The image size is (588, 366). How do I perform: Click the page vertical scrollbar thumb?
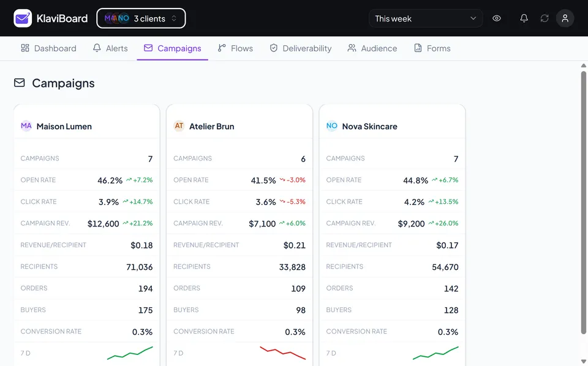(583, 203)
